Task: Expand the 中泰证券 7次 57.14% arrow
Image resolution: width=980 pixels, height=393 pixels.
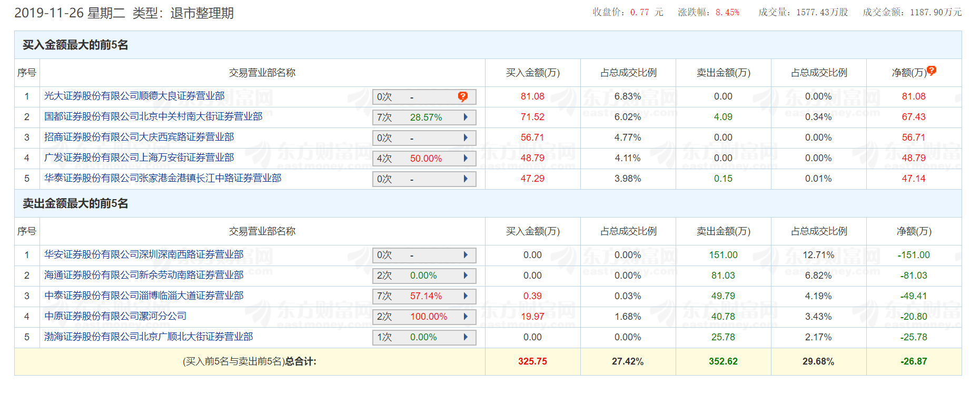Action: tap(466, 296)
